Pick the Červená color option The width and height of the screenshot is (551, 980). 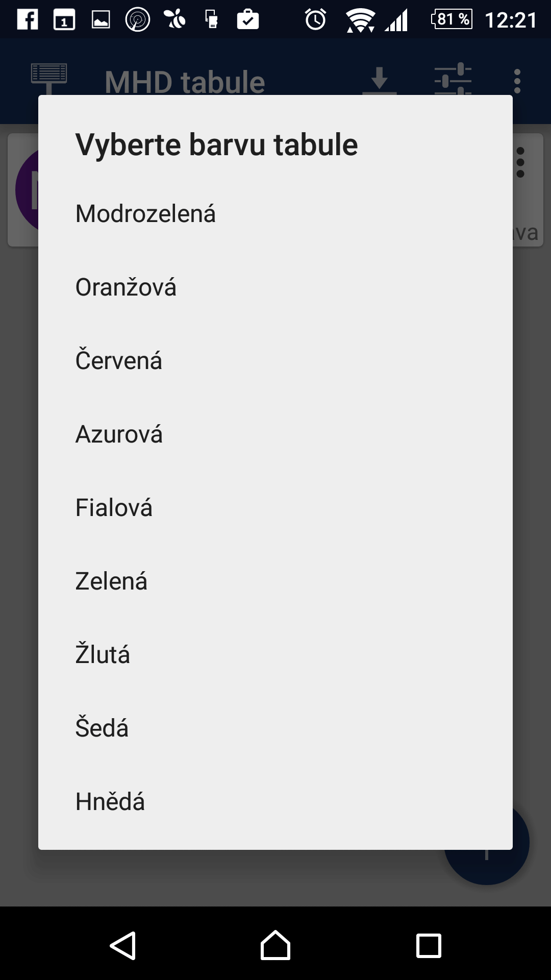[x=119, y=361]
